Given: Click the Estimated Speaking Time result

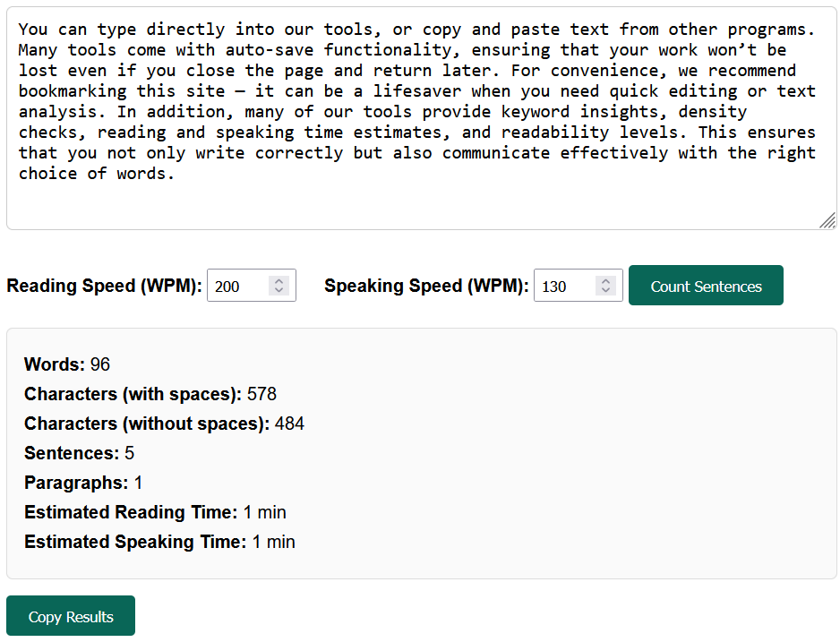Looking at the screenshot, I should (159, 542).
